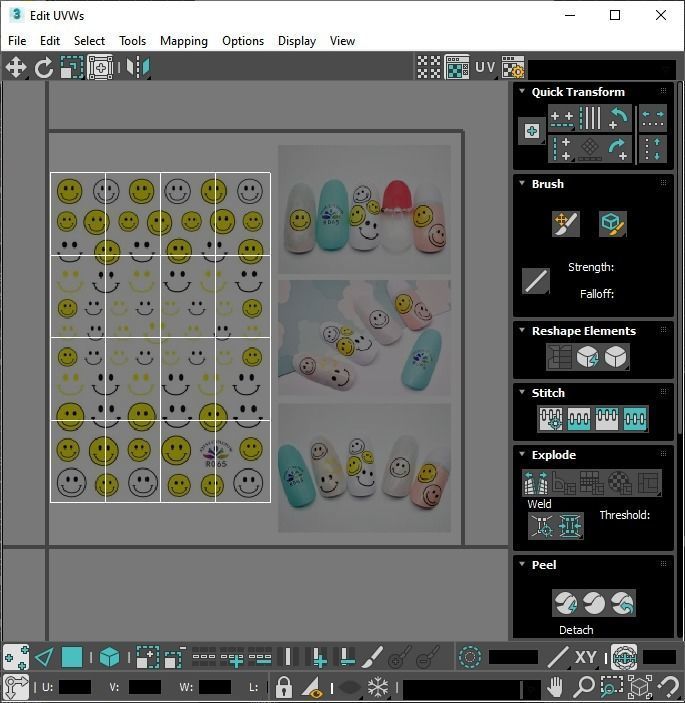Click Space Horizontally icon
The image size is (685, 703).
tap(653, 118)
